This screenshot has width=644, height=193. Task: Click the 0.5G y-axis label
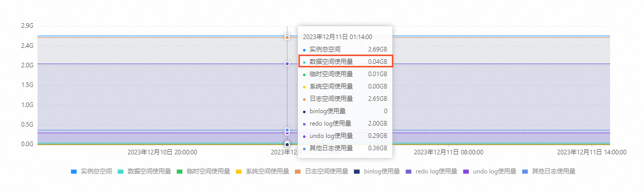27,125
